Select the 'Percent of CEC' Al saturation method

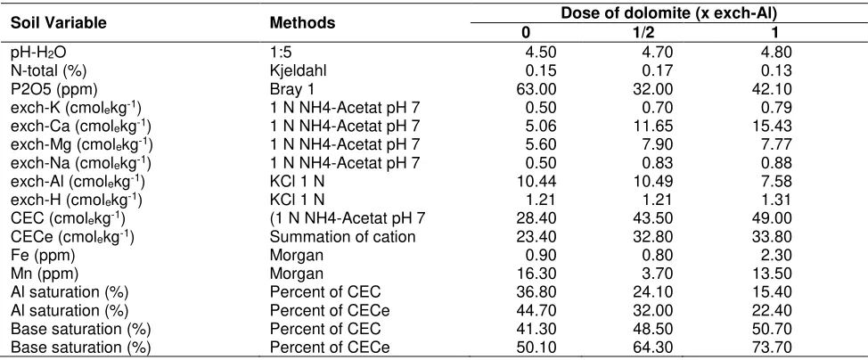325,289
